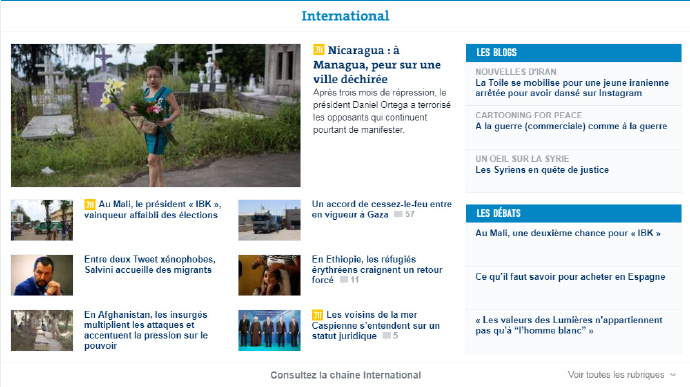Image resolution: width=690 pixels, height=387 pixels.
Task: Read acheter en Espagne debate article
Action: (570, 277)
